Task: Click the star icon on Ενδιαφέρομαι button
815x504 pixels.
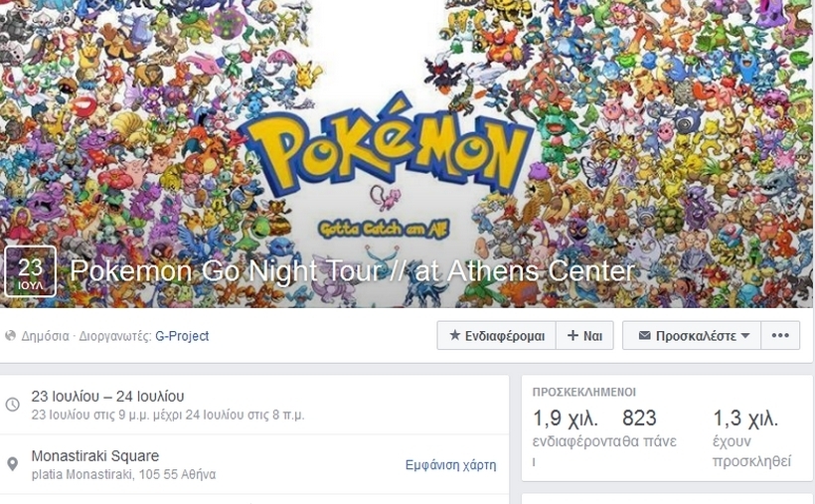Action: pos(455,335)
